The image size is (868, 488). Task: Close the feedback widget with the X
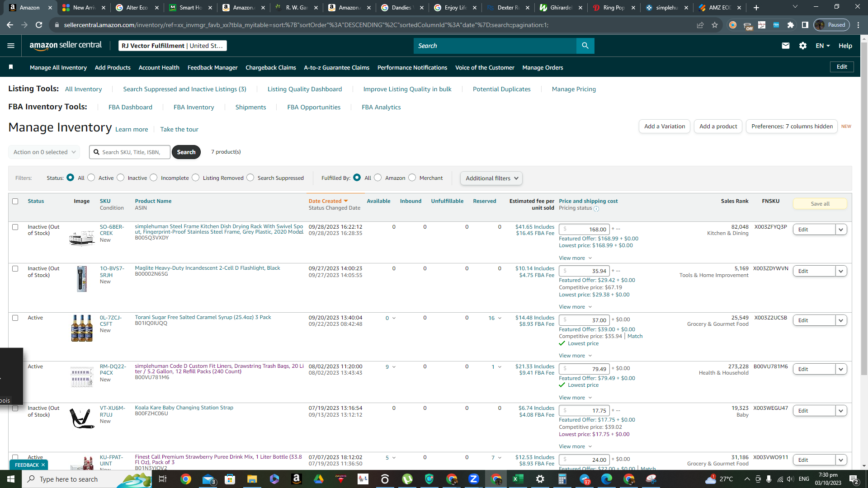(43, 465)
